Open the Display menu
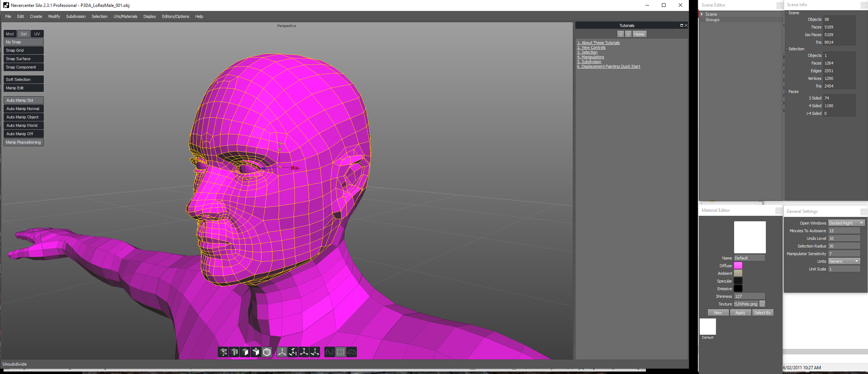Image resolution: width=868 pixels, height=374 pixels. (x=150, y=16)
